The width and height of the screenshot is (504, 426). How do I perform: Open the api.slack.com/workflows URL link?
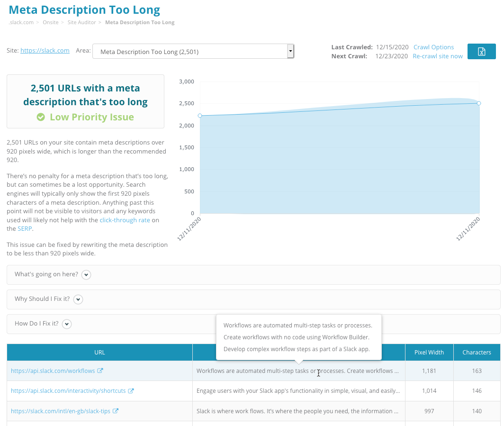(53, 371)
